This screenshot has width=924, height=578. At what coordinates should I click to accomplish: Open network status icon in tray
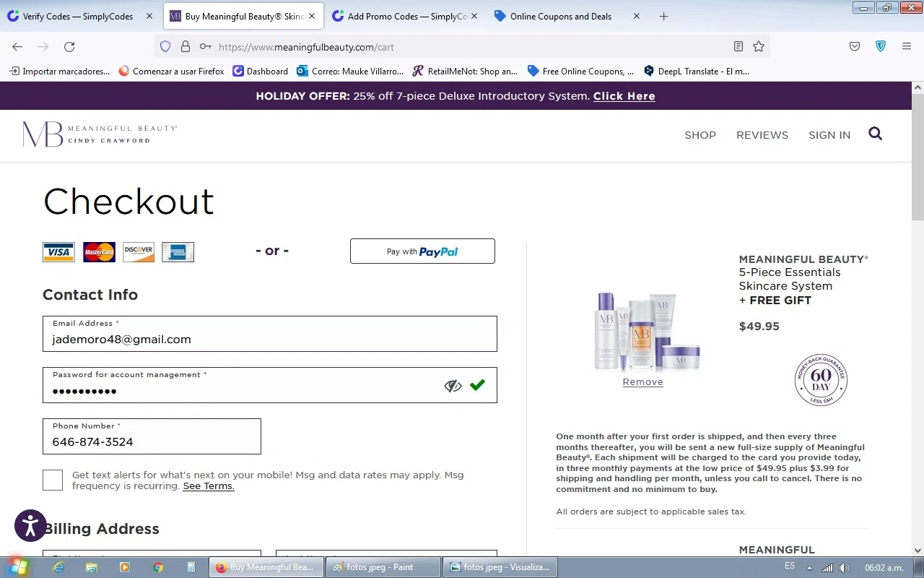[827, 568]
